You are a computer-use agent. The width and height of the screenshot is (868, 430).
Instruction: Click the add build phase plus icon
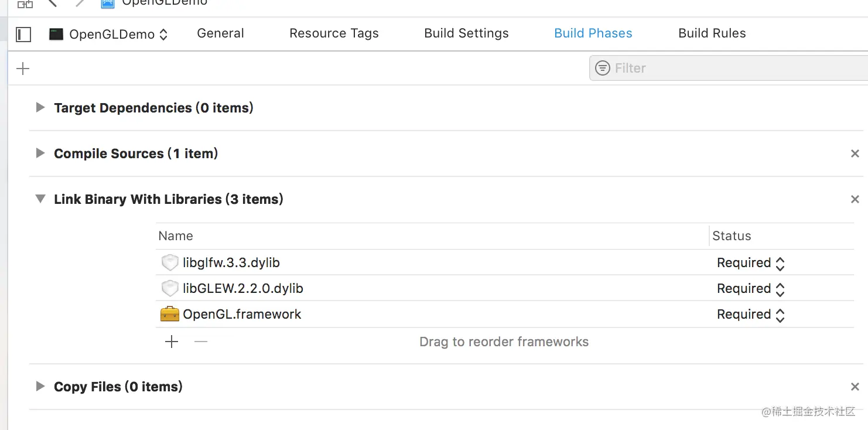point(23,69)
